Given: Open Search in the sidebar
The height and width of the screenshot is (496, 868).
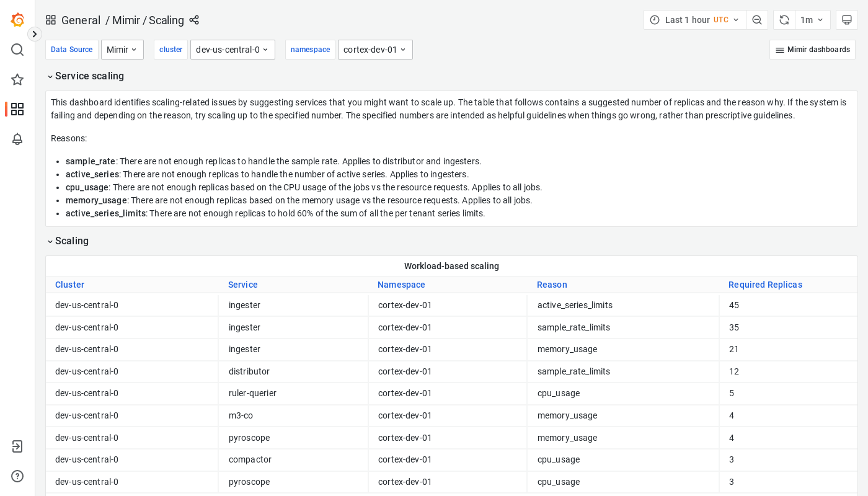Looking at the screenshot, I should pyautogui.click(x=17, y=50).
